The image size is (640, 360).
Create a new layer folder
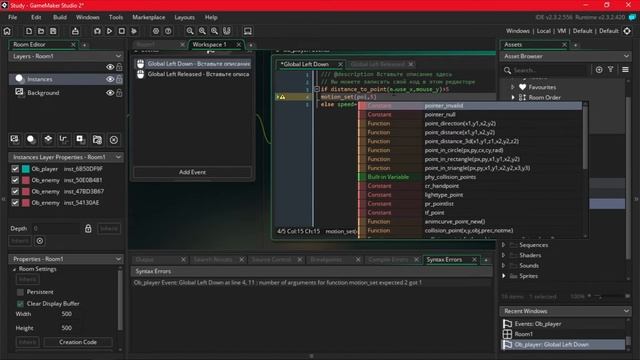coord(97,140)
